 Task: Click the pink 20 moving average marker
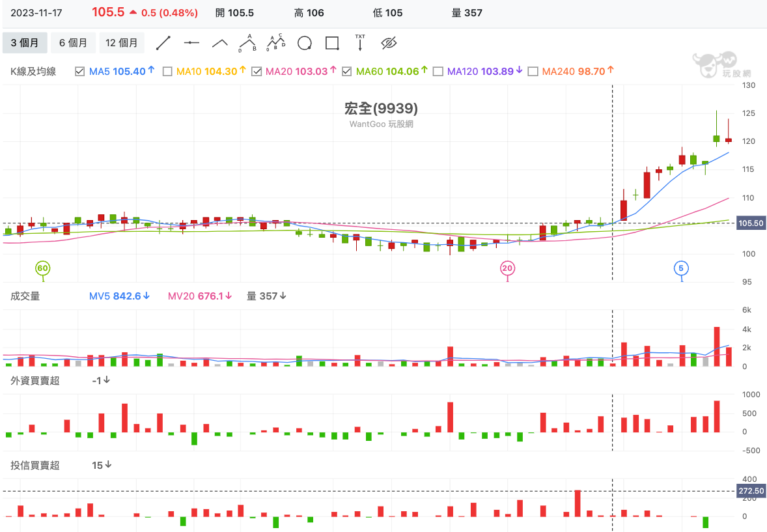(507, 268)
